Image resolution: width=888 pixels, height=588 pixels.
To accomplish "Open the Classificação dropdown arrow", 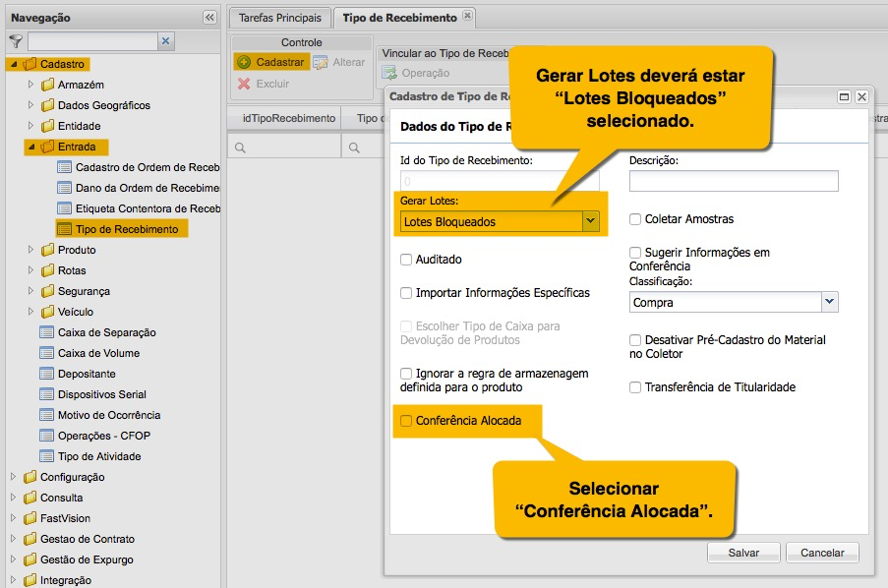I will (x=830, y=302).
